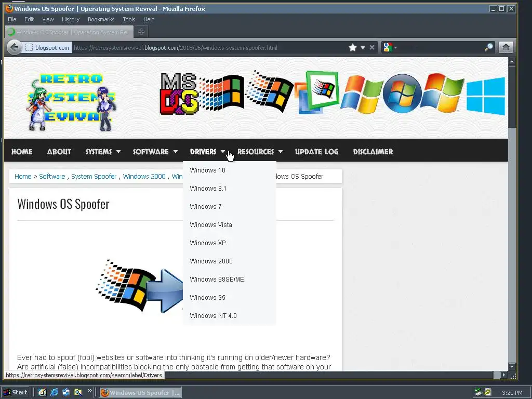
Task: Click the back arrow navigation button
Action: coord(14,47)
